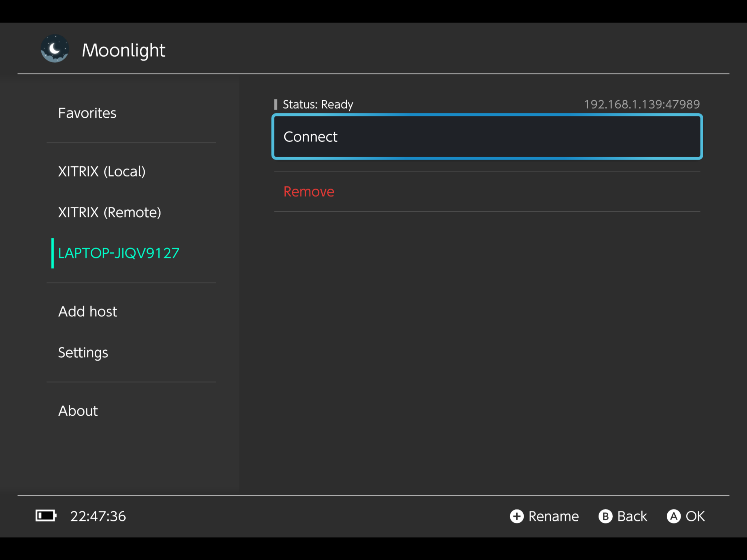Click the Moonlight crescent moon logo
The height and width of the screenshot is (560, 747).
[x=55, y=49]
